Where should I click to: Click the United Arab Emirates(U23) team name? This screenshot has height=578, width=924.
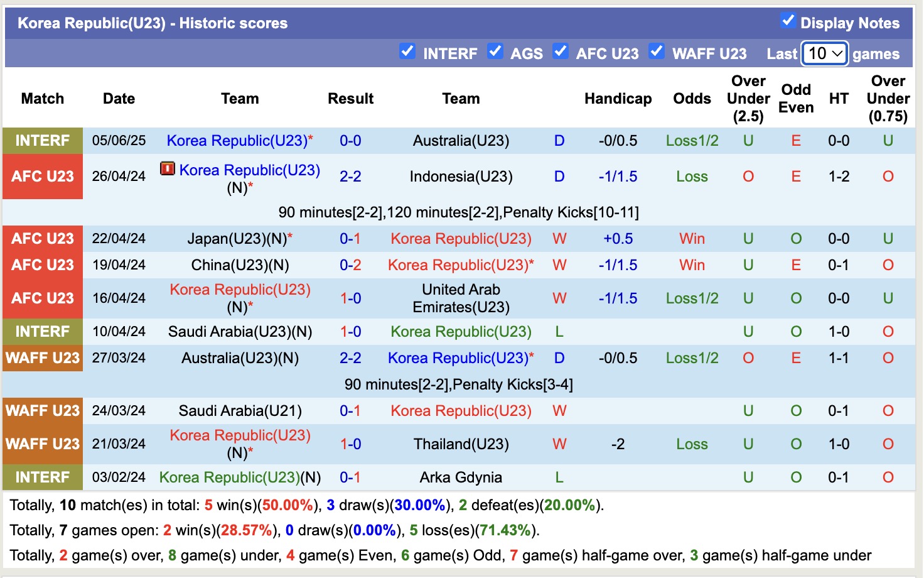pos(461,298)
